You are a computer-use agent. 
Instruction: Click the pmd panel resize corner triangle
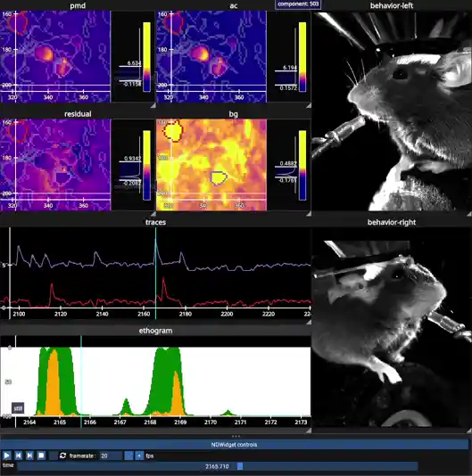(153, 105)
